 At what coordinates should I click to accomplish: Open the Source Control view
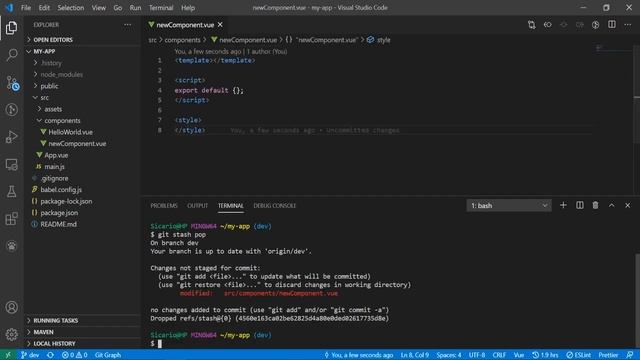(11, 82)
